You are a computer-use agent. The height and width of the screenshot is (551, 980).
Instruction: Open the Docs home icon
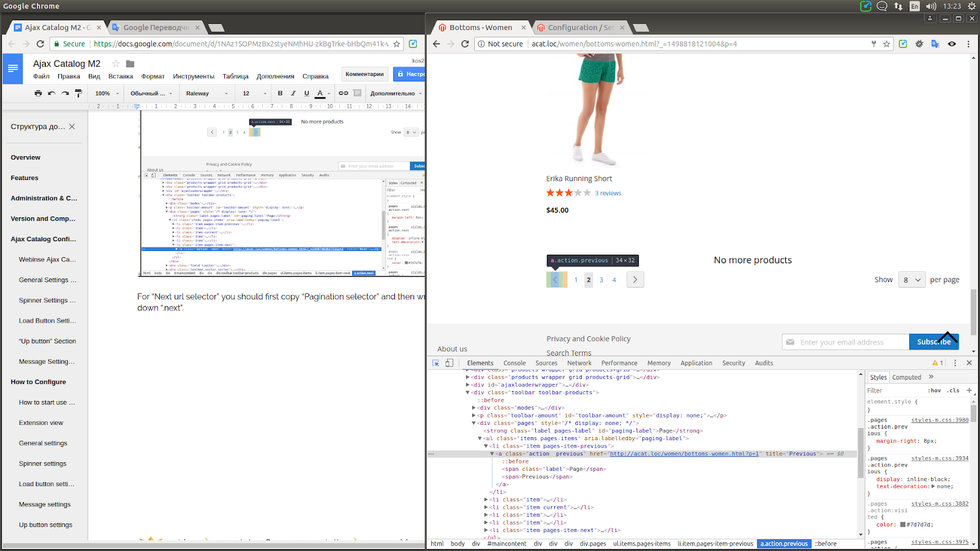click(x=13, y=69)
